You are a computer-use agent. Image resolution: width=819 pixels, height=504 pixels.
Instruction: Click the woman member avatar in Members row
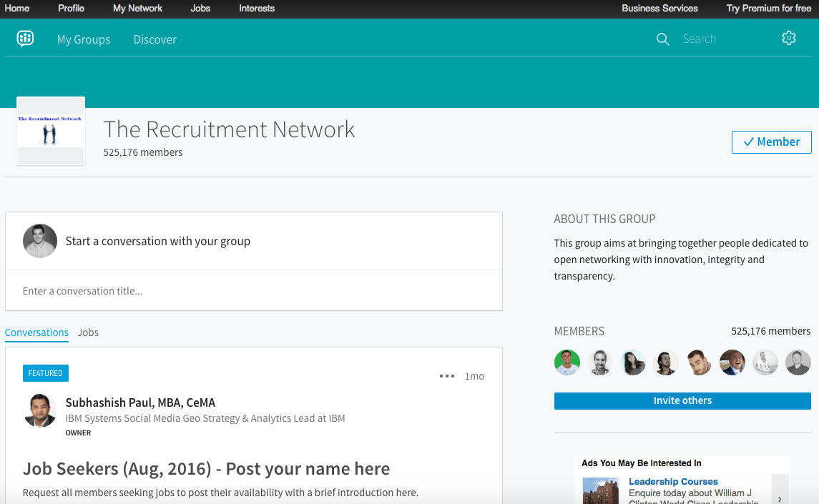click(633, 362)
